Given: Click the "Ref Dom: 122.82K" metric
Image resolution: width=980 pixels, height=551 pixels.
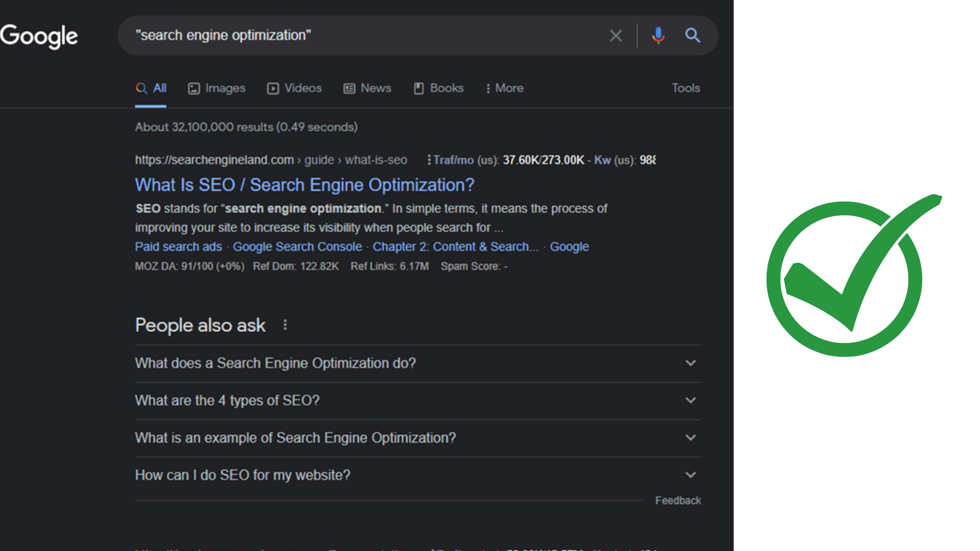Looking at the screenshot, I should click(296, 266).
